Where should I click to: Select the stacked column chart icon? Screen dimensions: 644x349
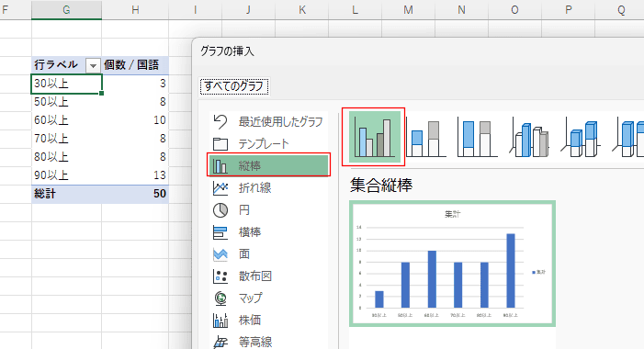tap(425, 137)
